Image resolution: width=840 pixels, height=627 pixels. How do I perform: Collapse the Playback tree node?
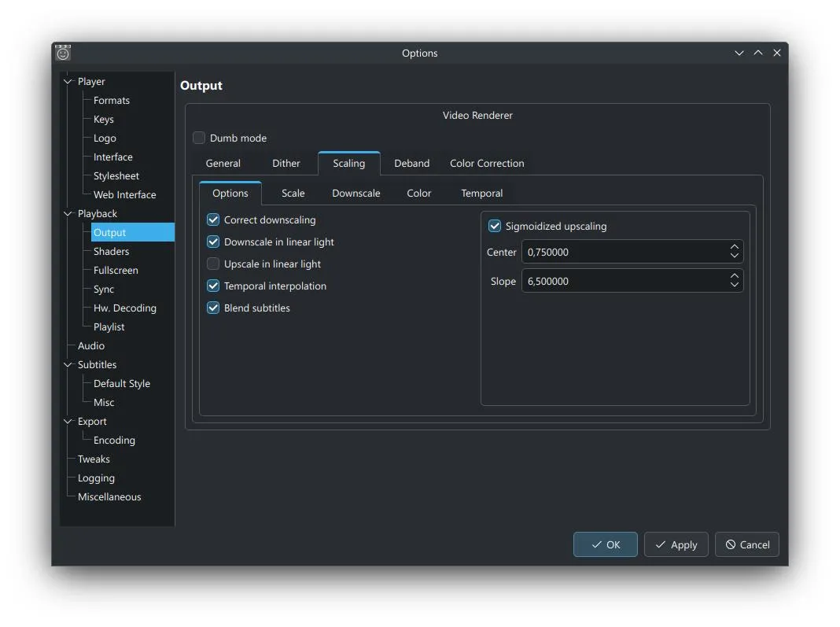coord(68,213)
